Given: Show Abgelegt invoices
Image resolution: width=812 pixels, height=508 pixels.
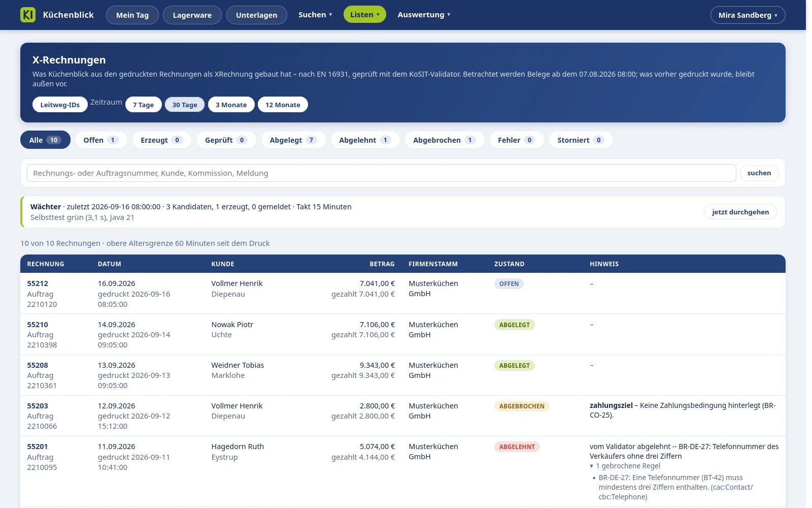Looking at the screenshot, I should point(293,140).
